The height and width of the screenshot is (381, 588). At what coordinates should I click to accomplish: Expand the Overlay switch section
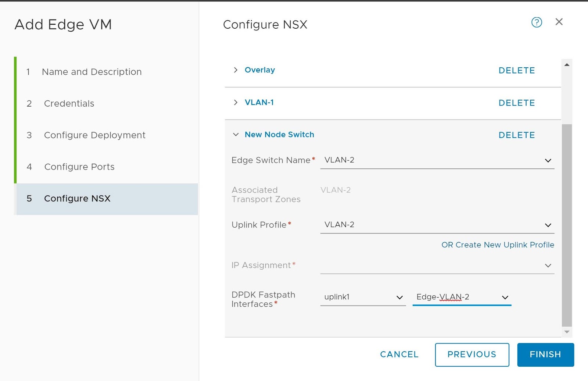pos(236,70)
